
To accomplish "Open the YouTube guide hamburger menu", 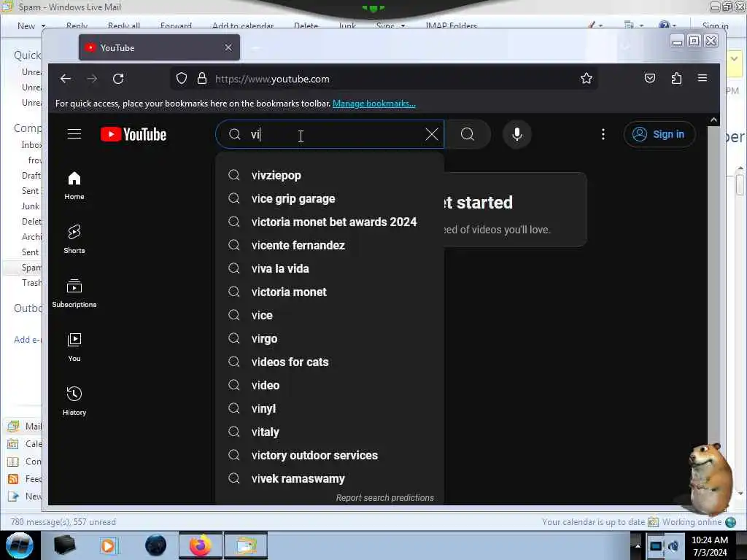I will [74, 134].
